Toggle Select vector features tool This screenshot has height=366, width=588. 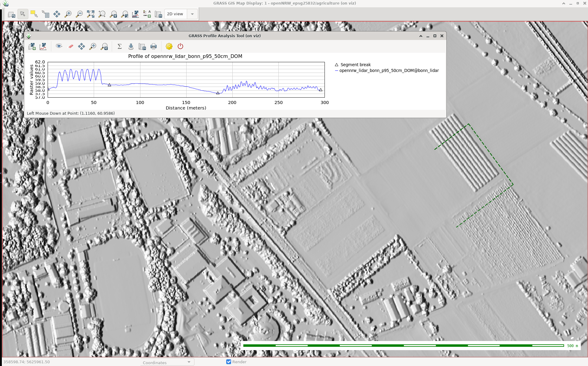tap(34, 14)
